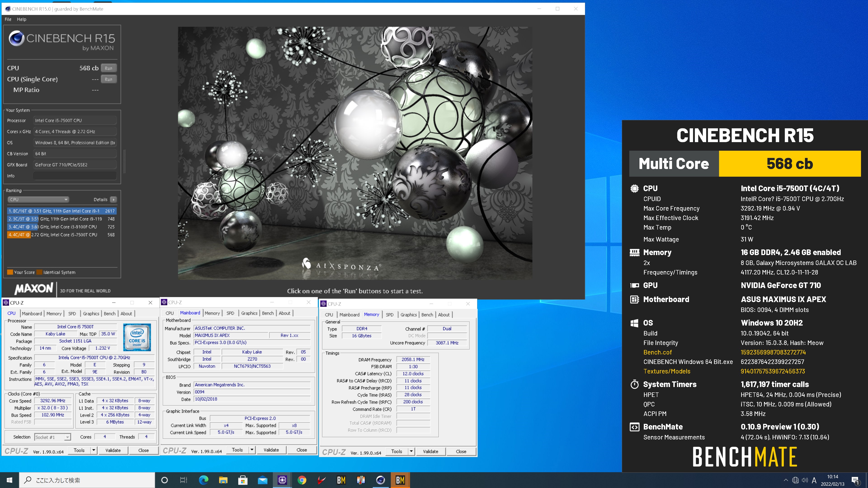868x488 pixels.
Task: Open Mail app from taskbar
Action: pos(262,480)
